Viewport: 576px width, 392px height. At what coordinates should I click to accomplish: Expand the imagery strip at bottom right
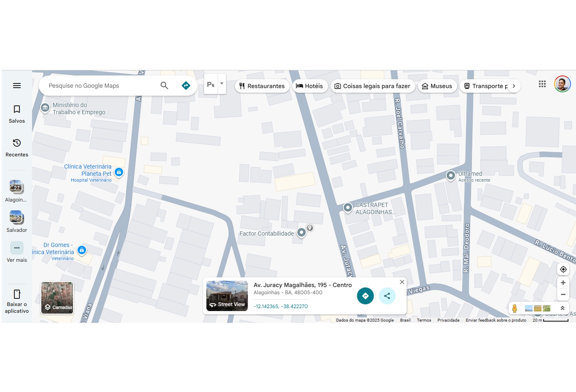562,308
